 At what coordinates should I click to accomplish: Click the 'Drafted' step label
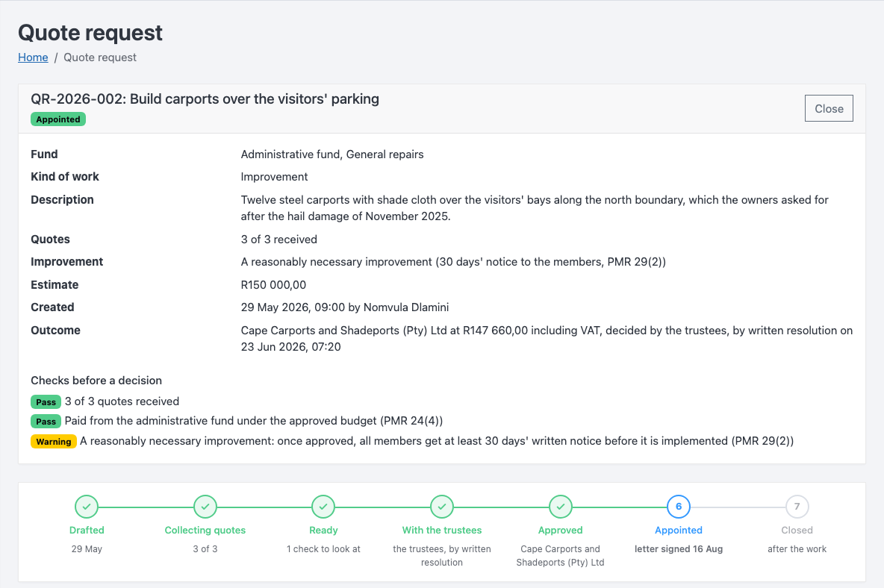(x=87, y=530)
